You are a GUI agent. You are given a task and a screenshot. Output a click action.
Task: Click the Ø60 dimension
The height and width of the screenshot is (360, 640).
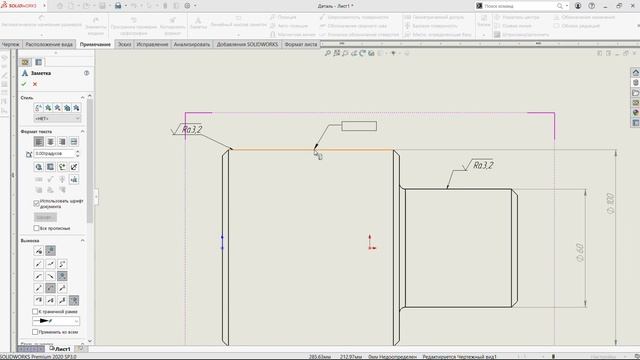coord(580,252)
